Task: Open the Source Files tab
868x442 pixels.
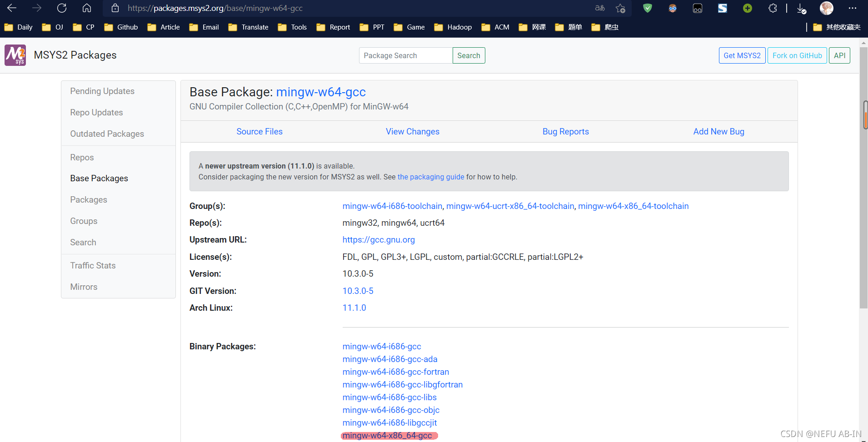Action: coord(259,131)
